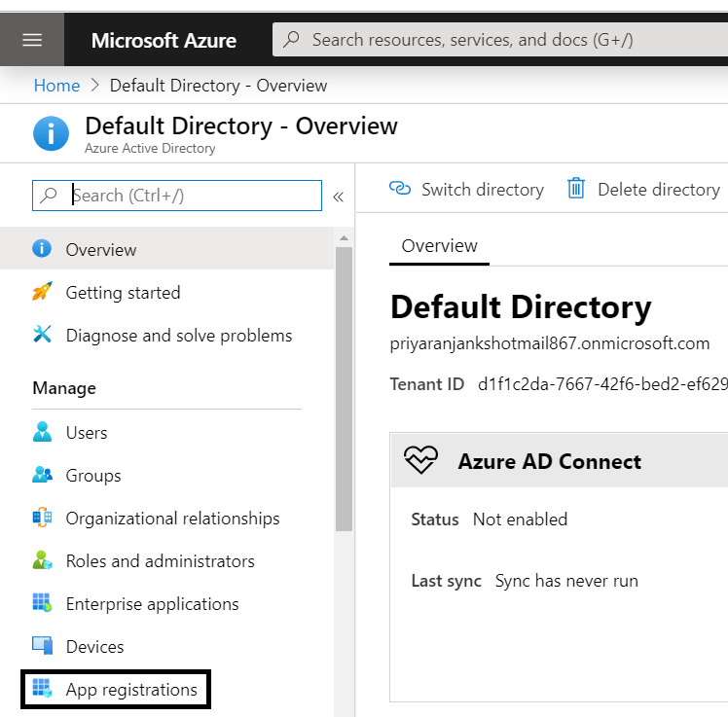Viewport: 728px width, 717px height.
Task: Click the sidebar scrollbar up arrow
Action: [x=344, y=238]
